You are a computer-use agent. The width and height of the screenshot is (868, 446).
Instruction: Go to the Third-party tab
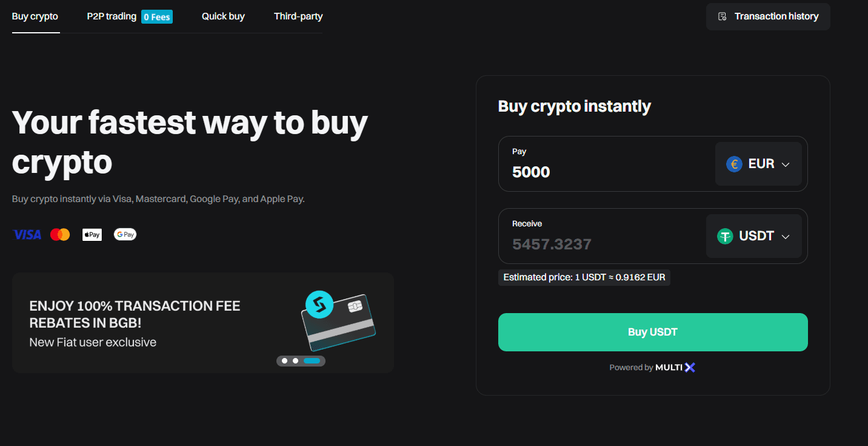[x=298, y=16]
